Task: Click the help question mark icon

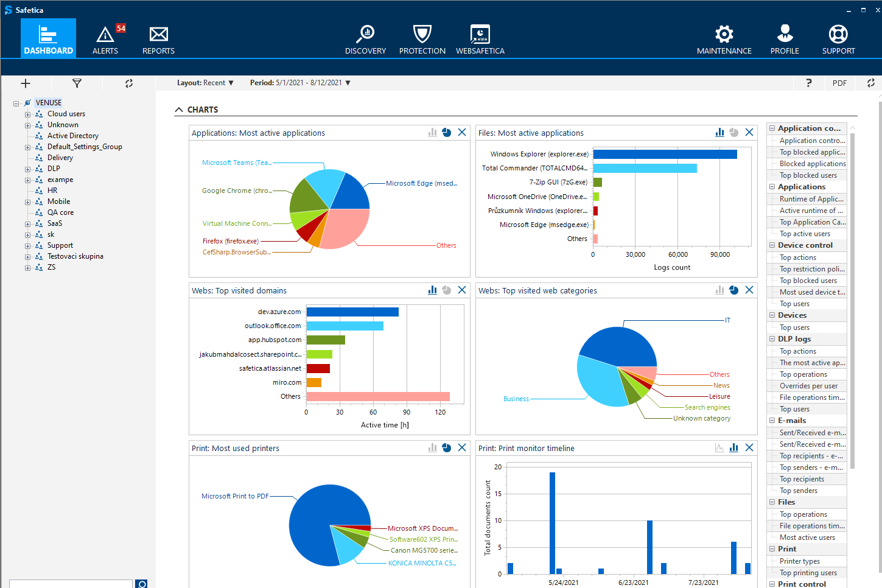Action: point(809,83)
